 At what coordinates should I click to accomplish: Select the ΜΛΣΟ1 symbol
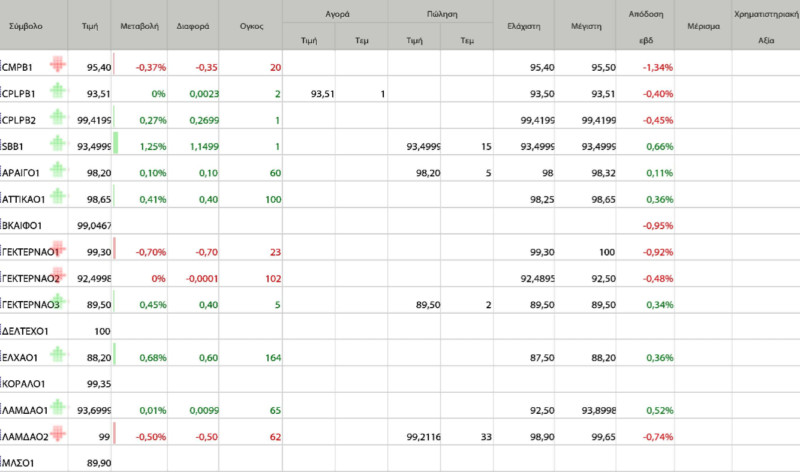click(18, 463)
